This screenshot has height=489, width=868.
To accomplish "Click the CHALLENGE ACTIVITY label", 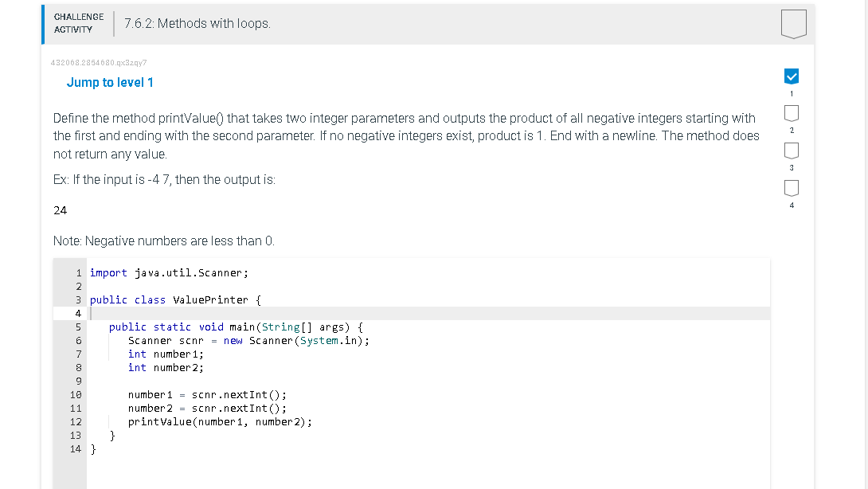I will 76,23.
